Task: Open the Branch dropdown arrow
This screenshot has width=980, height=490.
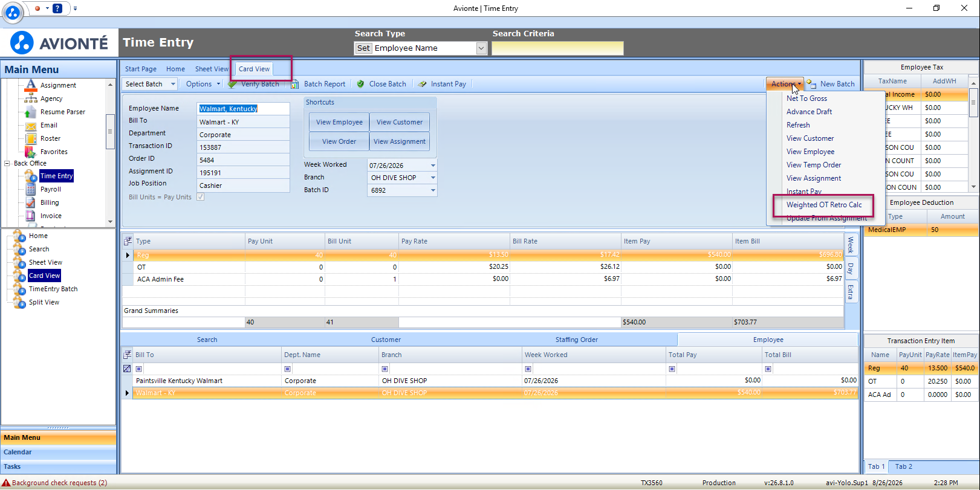Action: click(x=433, y=178)
